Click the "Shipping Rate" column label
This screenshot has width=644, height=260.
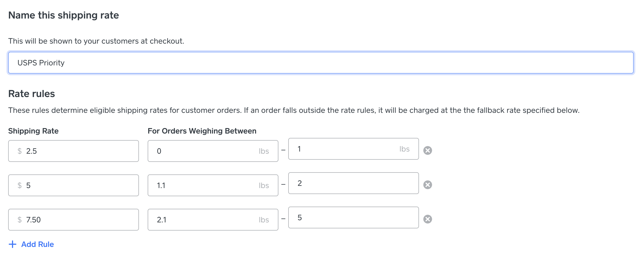click(x=33, y=131)
